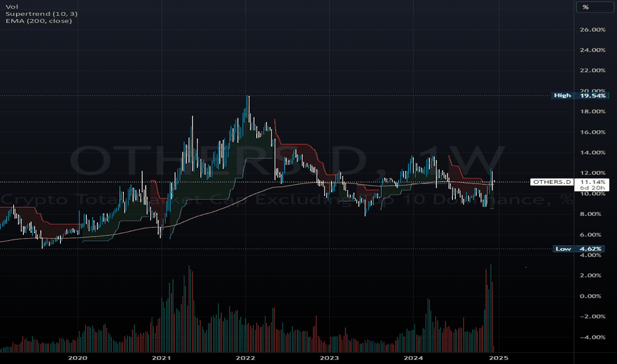Screen dimensions: 617x364
Task: Click the 16.00% price axis label
Action: coord(593,132)
